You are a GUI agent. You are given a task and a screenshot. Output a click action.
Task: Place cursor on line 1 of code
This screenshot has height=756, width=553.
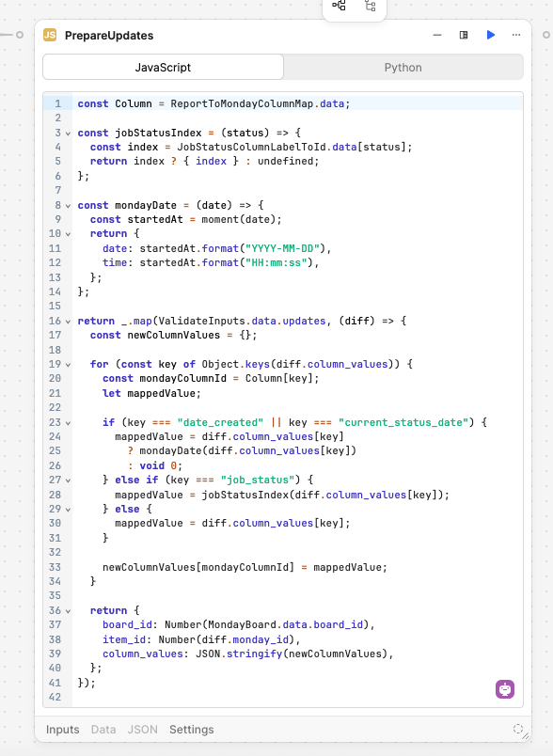[x=297, y=103]
